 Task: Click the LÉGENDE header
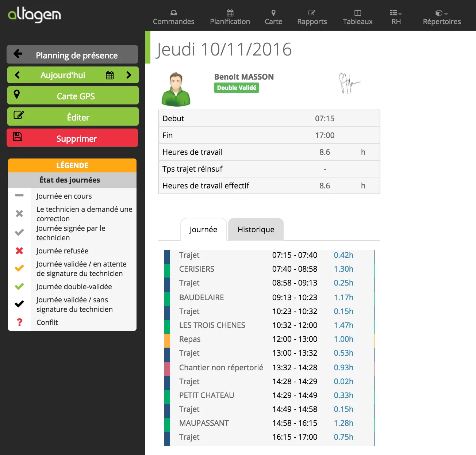(72, 165)
